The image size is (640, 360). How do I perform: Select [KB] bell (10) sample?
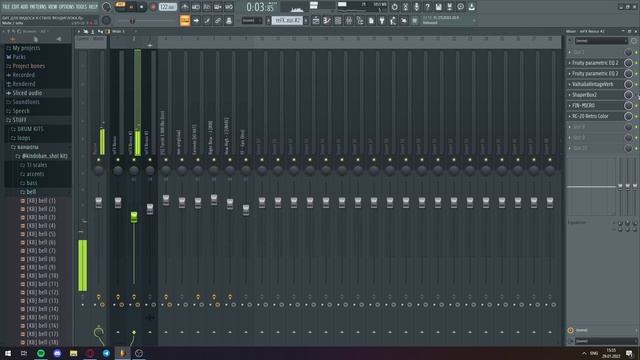click(x=42, y=276)
